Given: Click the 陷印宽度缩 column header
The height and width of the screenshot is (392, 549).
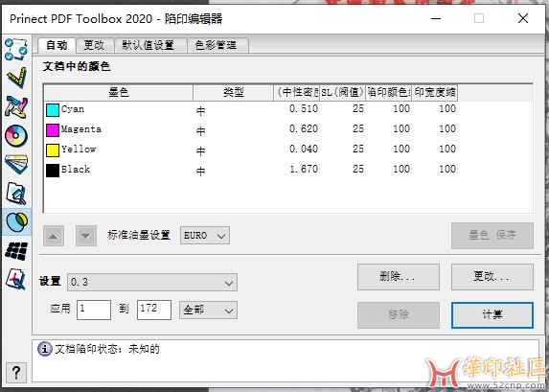Looking at the screenshot, I should [435, 92].
